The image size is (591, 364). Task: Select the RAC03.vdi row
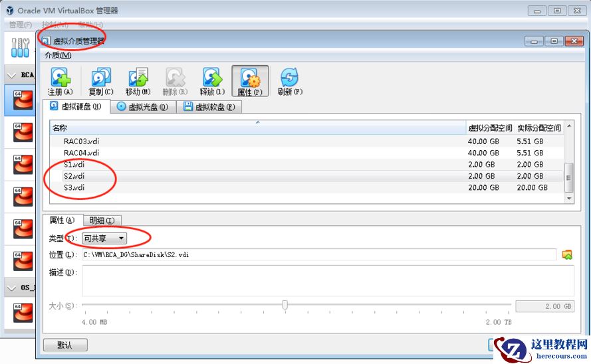tap(306, 141)
